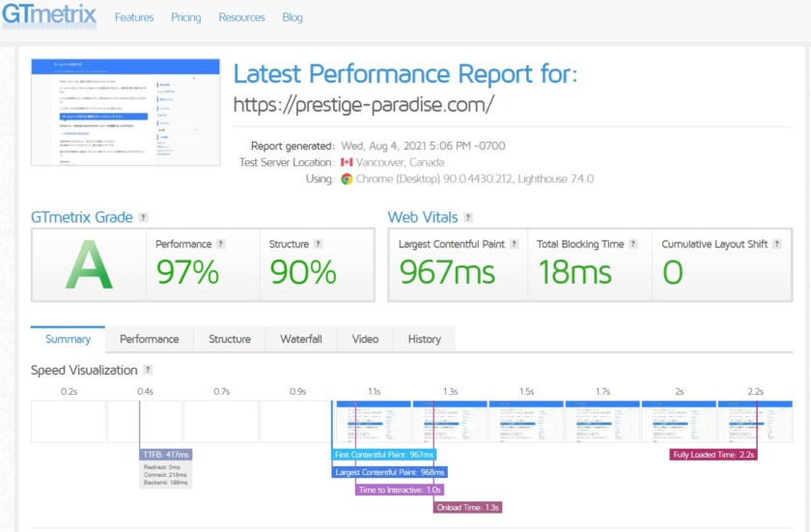Open the Features menu link
Screen dimensions: 811x532
(134, 17)
